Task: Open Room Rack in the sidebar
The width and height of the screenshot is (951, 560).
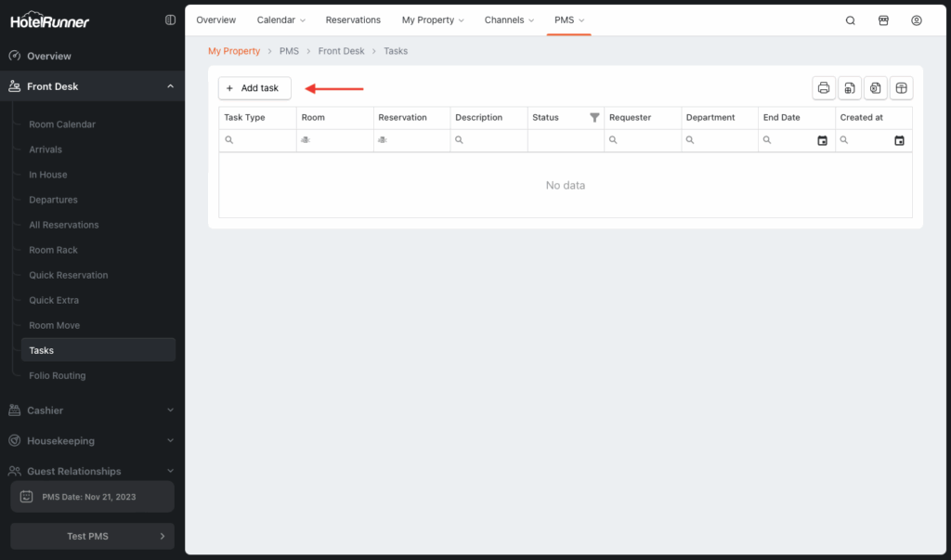Action: coord(53,250)
